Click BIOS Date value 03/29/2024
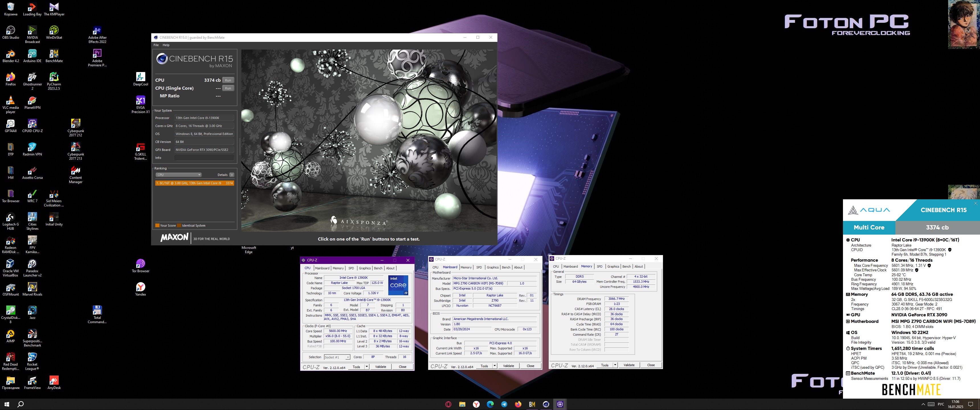This screenshot has height=410, width=980. [472, 329]
